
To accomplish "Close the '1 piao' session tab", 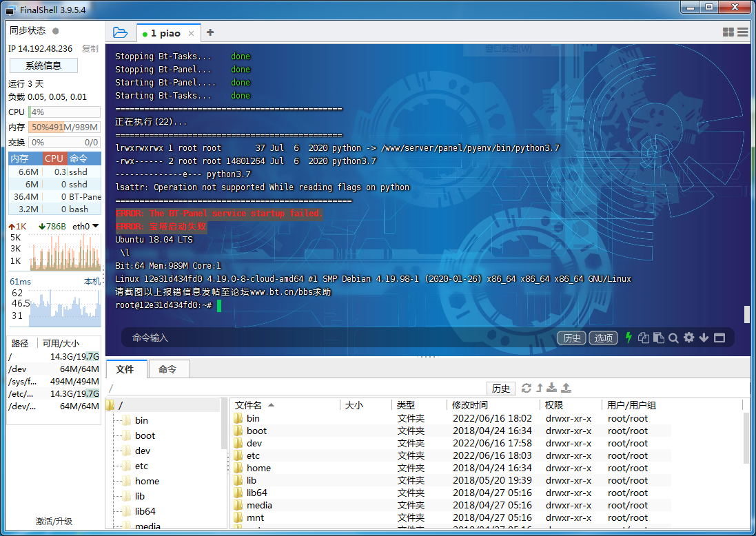I will [192, 33].
